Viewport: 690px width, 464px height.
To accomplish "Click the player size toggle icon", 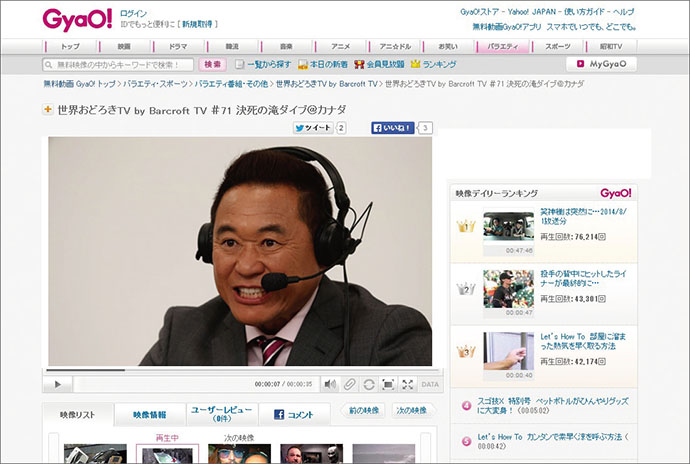I will [x=388, y=384].
